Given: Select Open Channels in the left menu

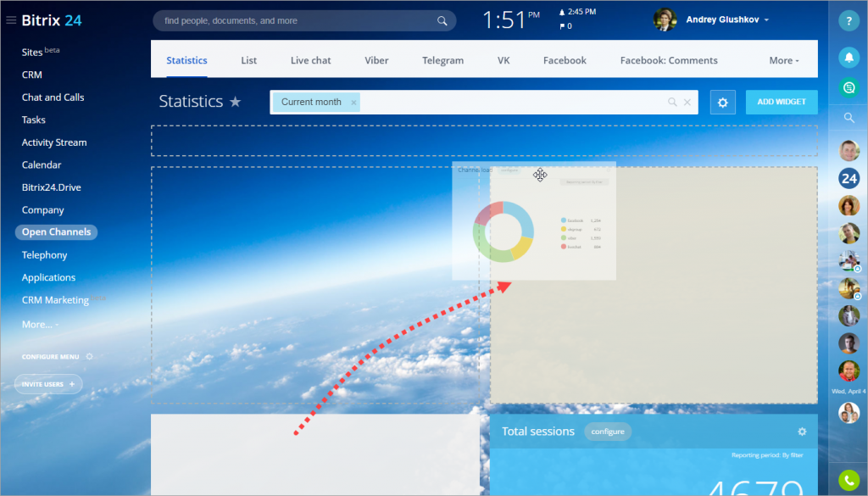Looking at the screenshot, I should 57,232.
